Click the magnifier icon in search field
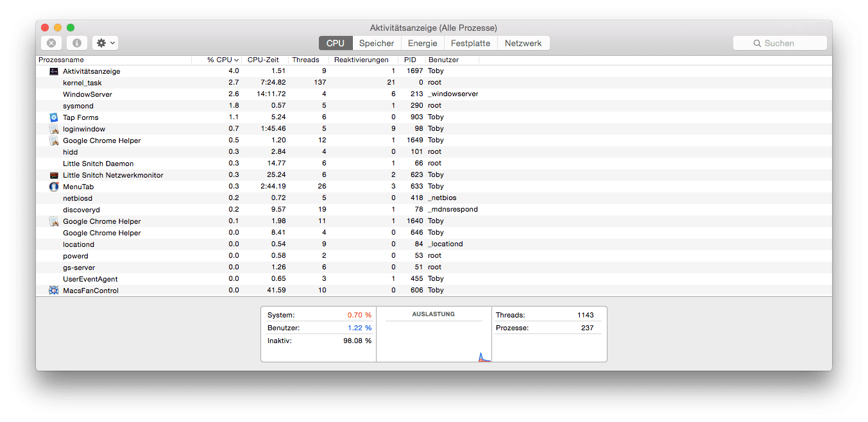 coord(758,43)
